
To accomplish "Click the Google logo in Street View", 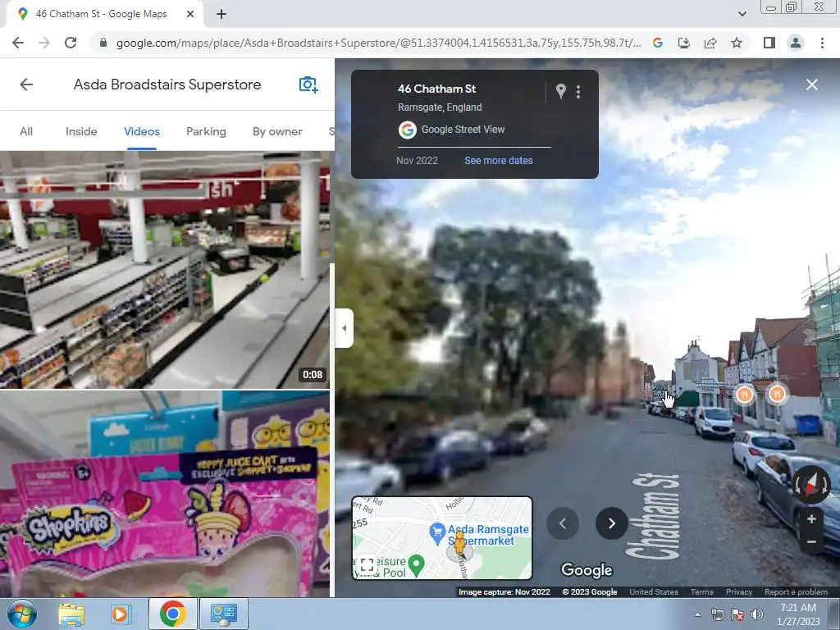I will [587, 571].
